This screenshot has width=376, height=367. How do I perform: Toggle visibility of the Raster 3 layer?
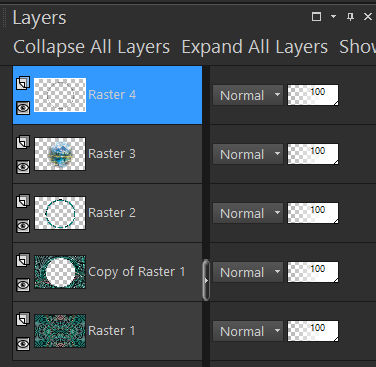click(23, 167)
